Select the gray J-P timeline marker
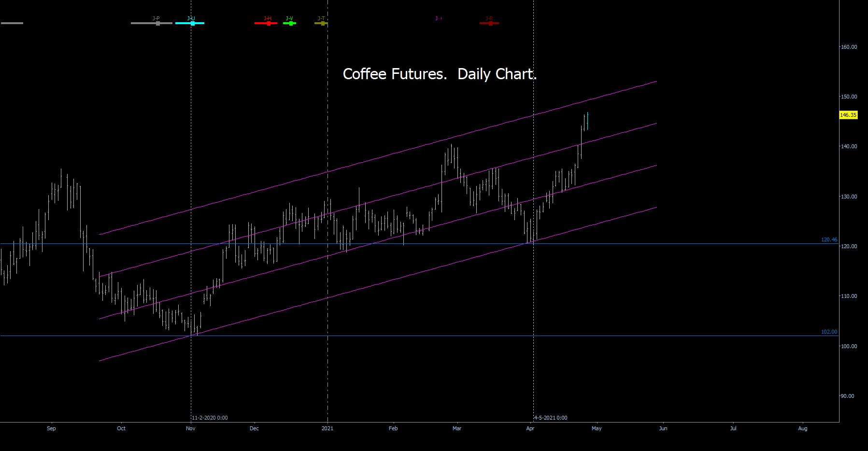868x451 pixels. [152, 23]
